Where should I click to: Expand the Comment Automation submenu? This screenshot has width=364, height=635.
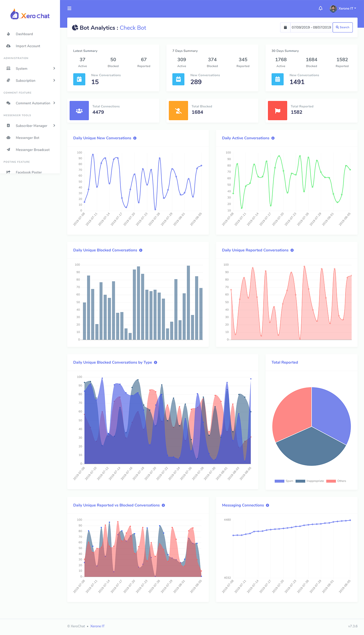coord(30,103)
